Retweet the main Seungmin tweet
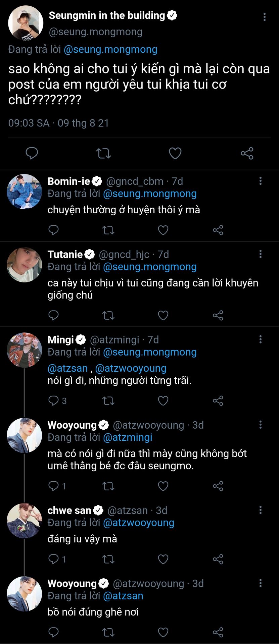 [103, 153]
